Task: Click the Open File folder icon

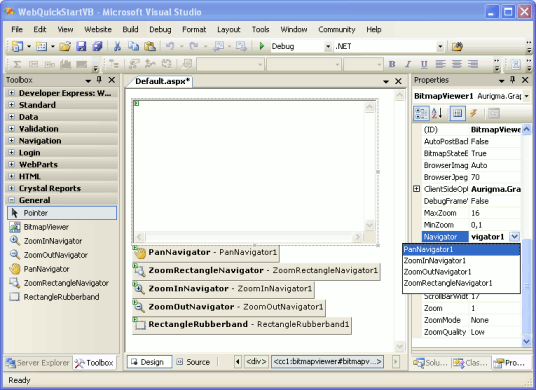Action: pos(65,46)
